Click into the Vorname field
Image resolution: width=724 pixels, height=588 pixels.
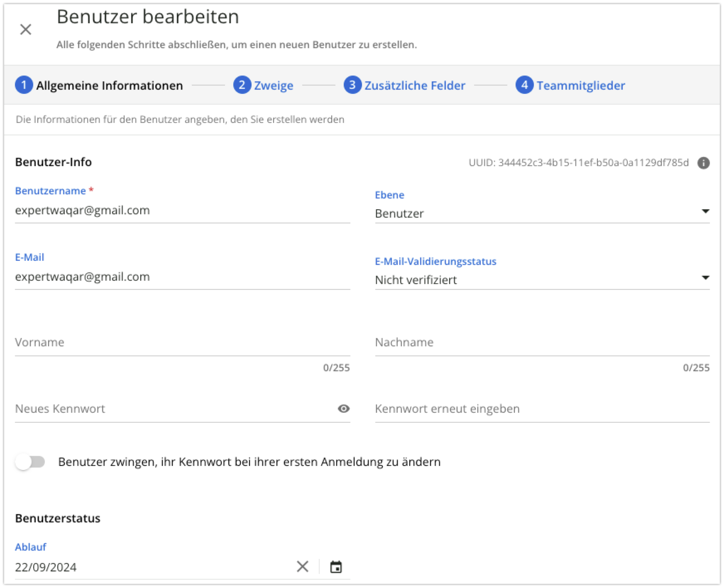pos(182,343)
